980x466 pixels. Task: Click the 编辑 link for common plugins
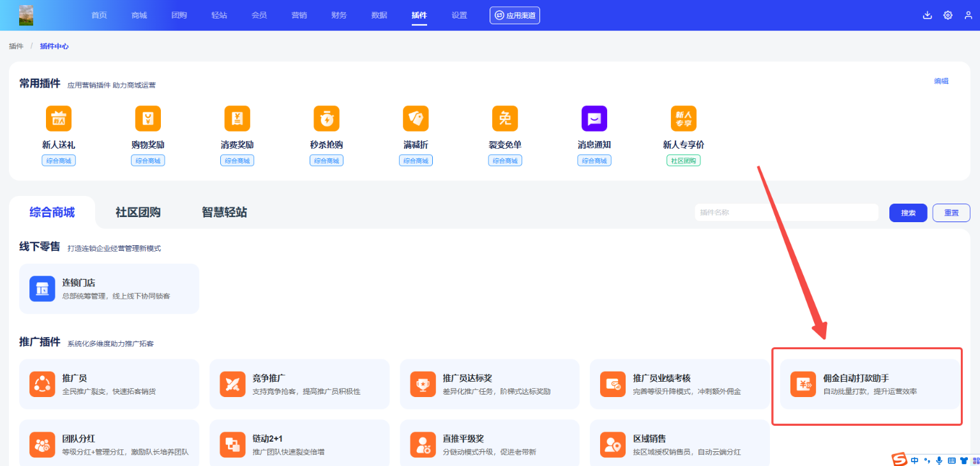coord(941,81)
